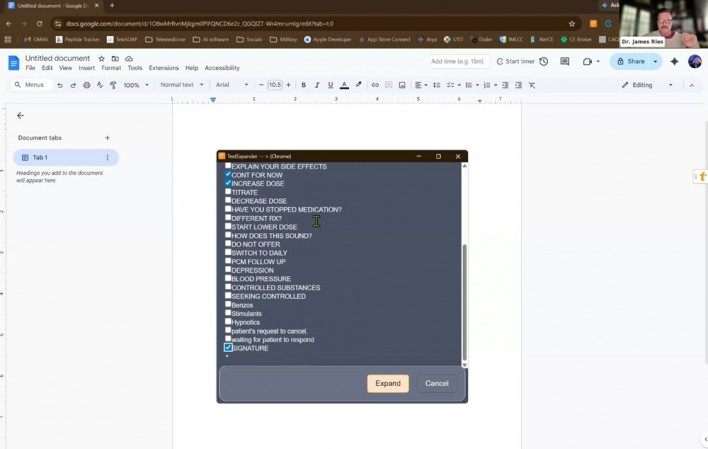Open the Extensions menu
This screenshot has width=708, height=449.
(163, 68)
